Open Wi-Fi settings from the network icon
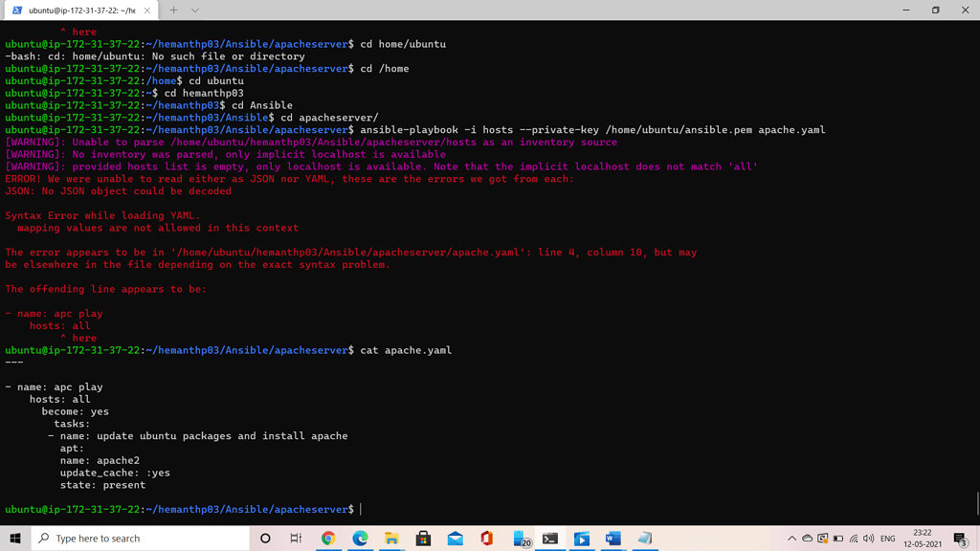Image resolution: width=980 pixels, height=551 pixels. click(x=854, y=540)
